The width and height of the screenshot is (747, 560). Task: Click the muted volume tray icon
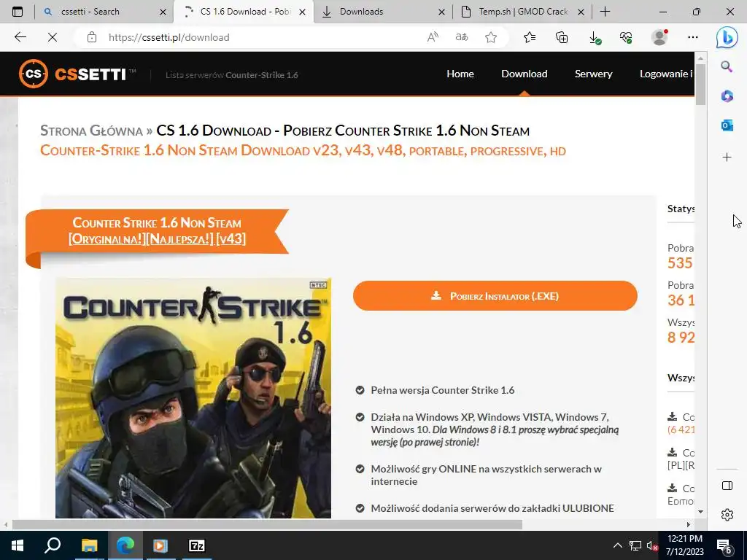[x=652, y=545]
